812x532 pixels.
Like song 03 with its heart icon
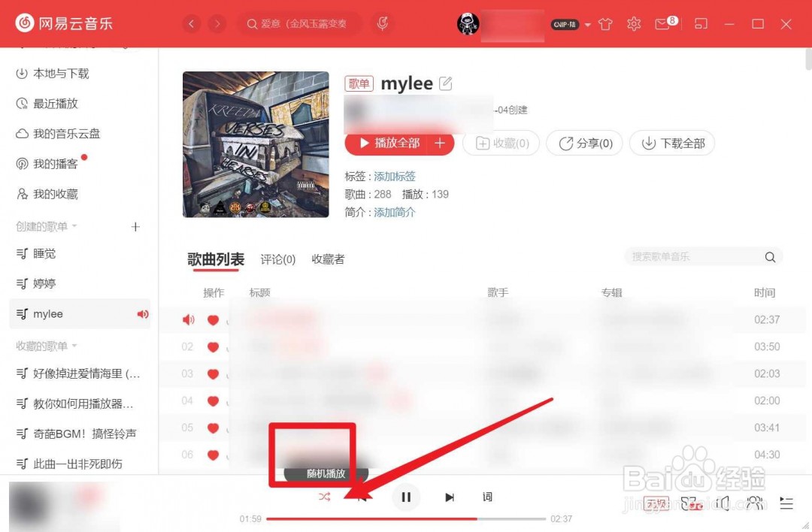coord(214,373)
